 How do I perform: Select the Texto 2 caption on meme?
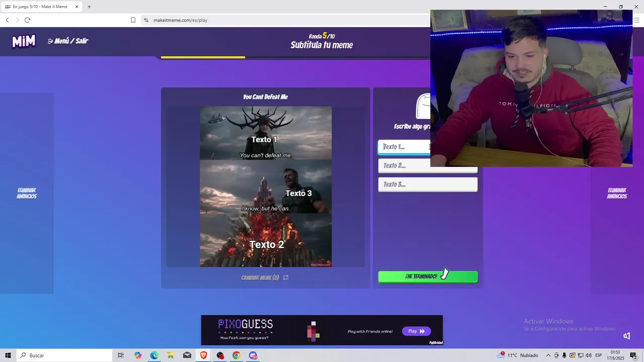[267, 244]
